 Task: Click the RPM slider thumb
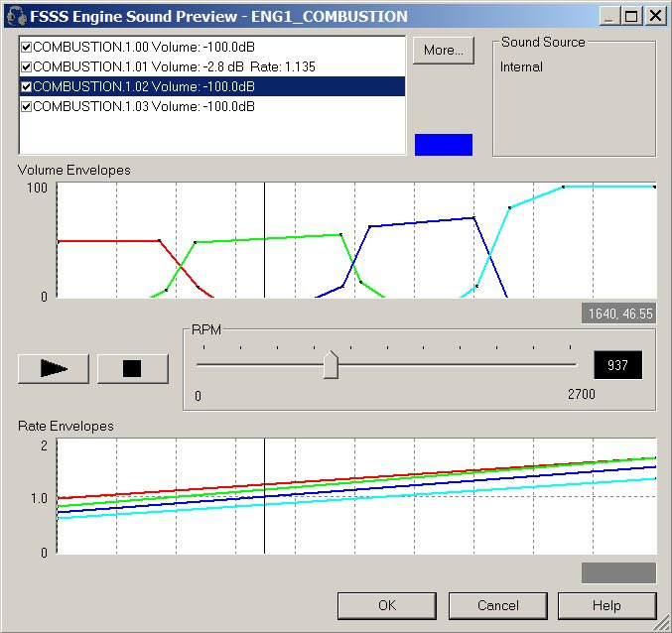[331, 364]
